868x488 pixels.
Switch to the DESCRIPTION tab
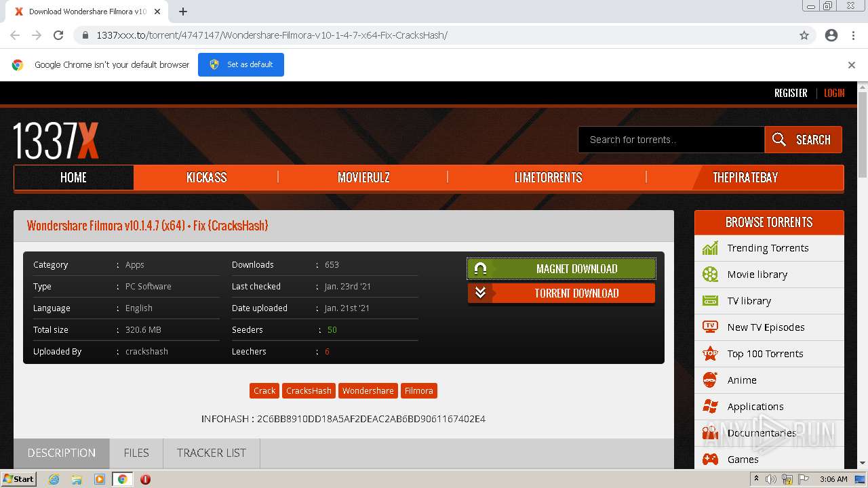(x=61, y=453)
